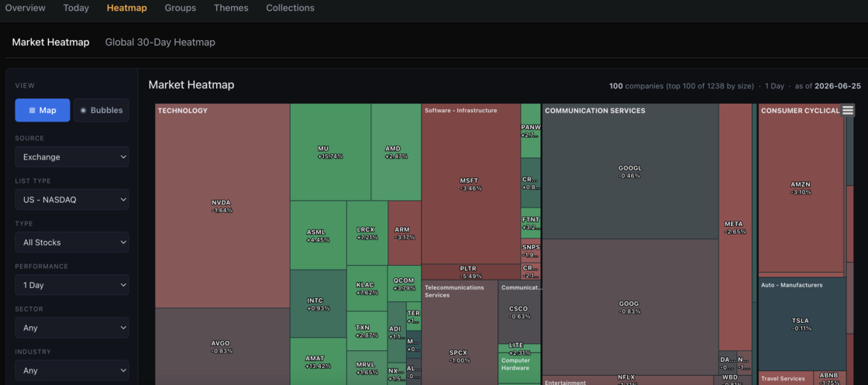Screen dimensions: 868x385
Task: Switch to Bubbles view
Action: [102, 110]
